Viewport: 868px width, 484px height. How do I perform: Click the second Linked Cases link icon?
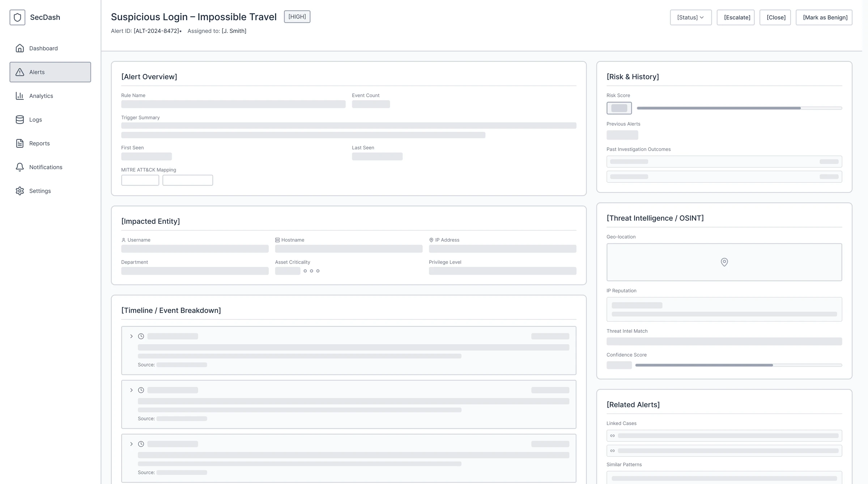coord(612,451)
